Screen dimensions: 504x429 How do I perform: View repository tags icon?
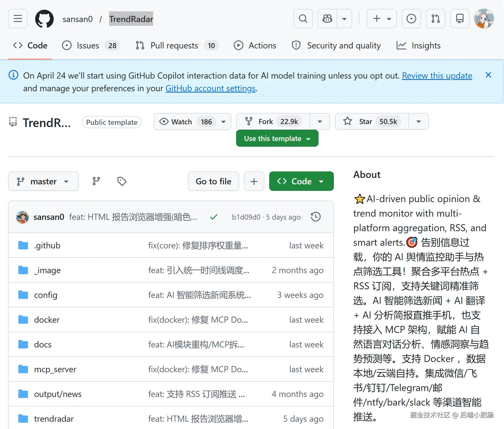coord(122,181)
